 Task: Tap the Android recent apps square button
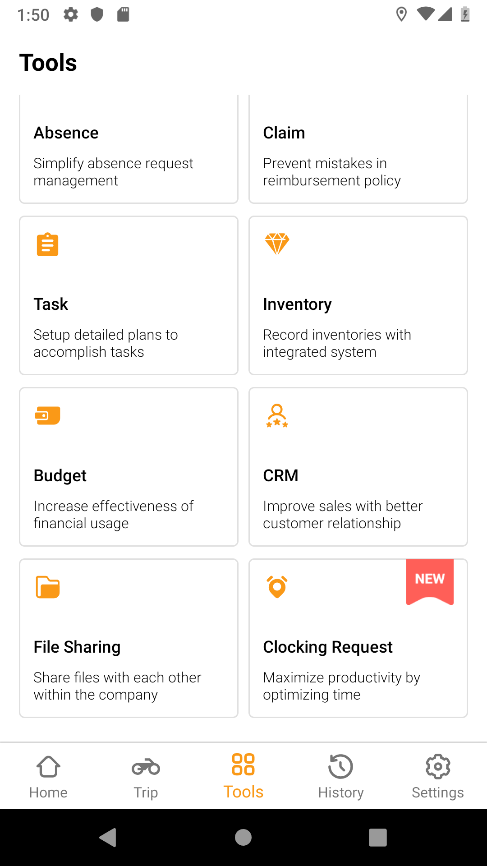[x=378, y=837]
